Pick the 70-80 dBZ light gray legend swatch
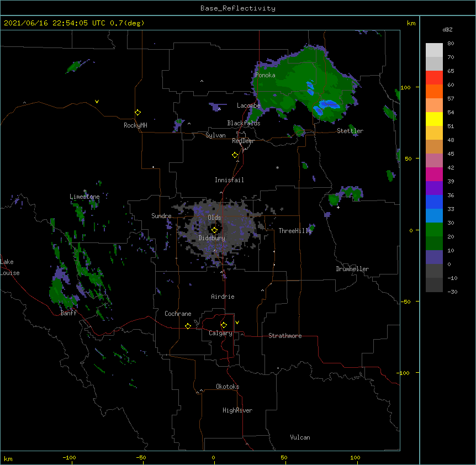 pyautogui.click(x=434, y=50)
